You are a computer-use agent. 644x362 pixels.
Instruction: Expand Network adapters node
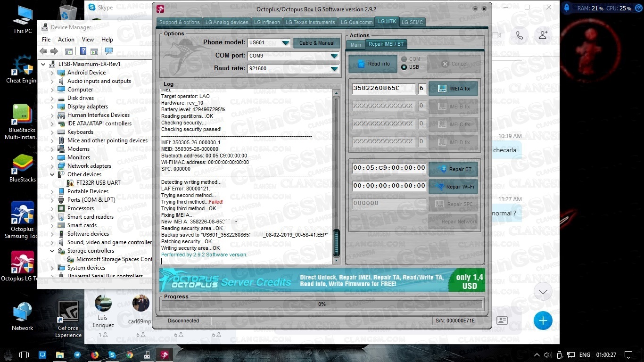[52, 166]
